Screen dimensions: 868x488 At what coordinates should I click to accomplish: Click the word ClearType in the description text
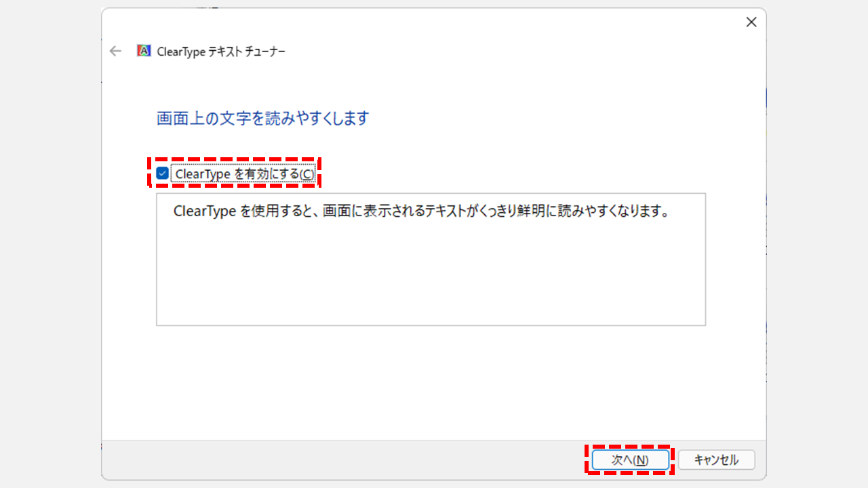(x=204, y=211)
